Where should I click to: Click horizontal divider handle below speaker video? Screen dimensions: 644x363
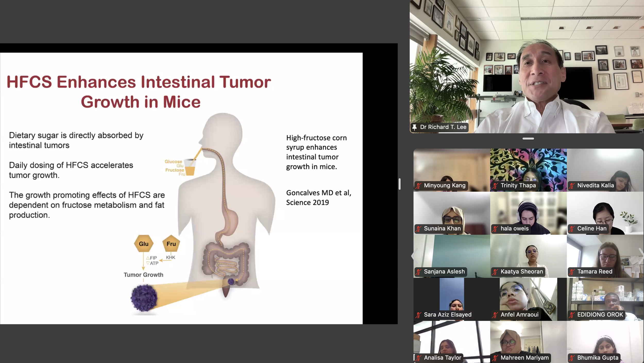tap(528, 139)
